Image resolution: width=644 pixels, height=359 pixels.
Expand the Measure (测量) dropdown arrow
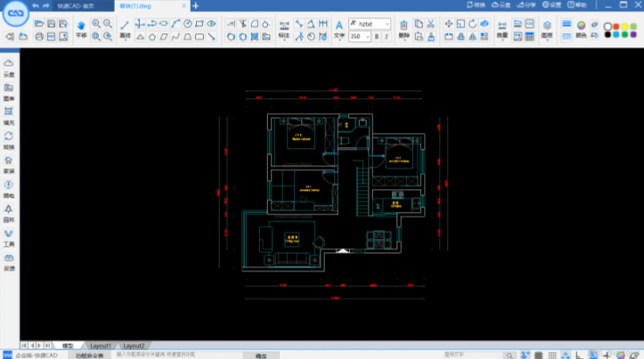(x=501, y=41)
